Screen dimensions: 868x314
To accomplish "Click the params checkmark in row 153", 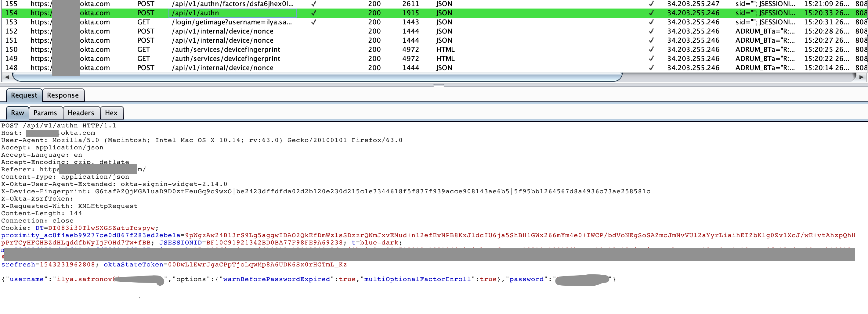I will pyautogui.click(x=314, y=22).
